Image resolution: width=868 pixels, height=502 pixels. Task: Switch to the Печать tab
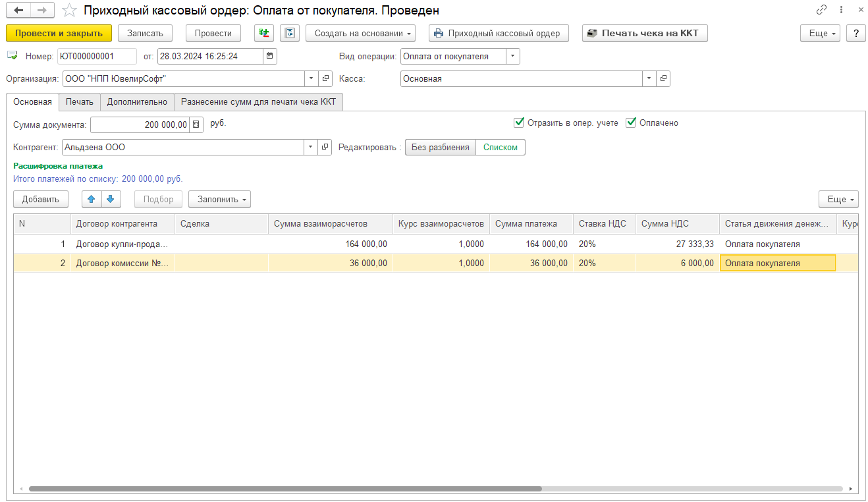click(79, 102)
